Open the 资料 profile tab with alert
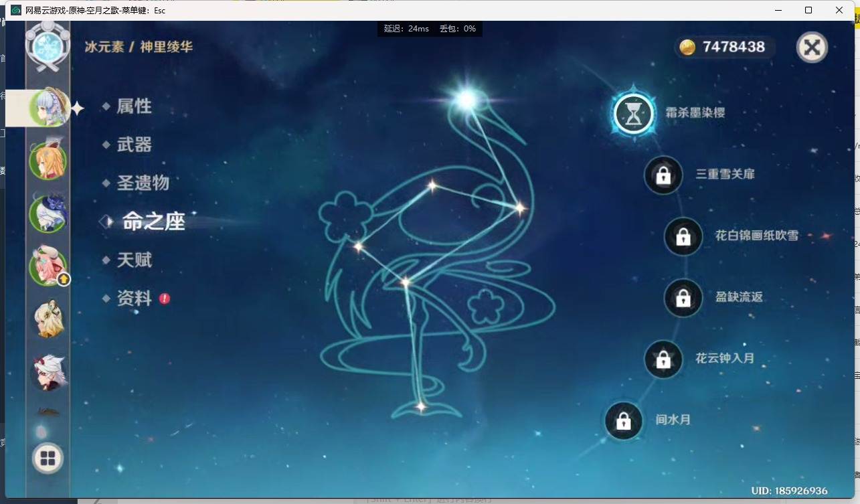The height and width of the screenshot is (504, 860). pyautogui.click(x=135, y=299)
